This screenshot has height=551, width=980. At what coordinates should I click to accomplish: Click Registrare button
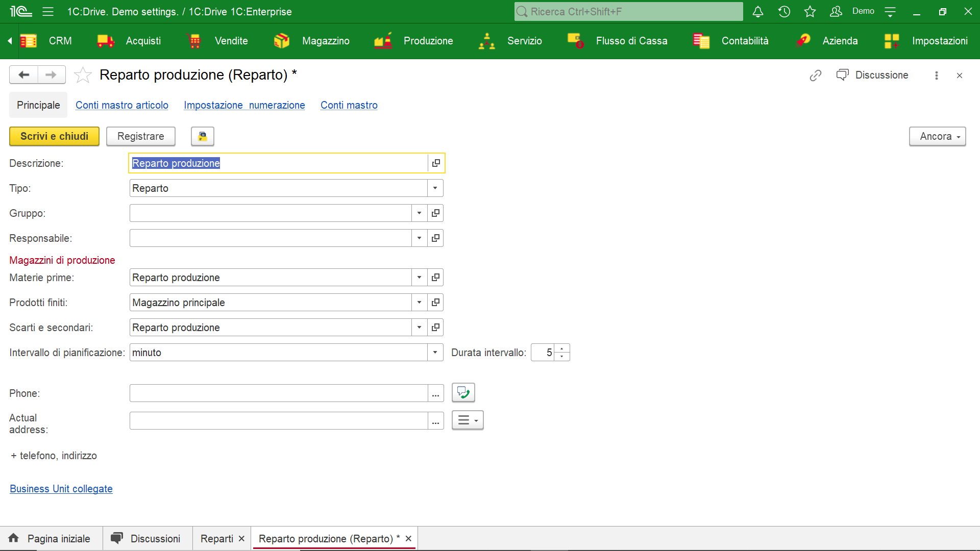[141, 136]
